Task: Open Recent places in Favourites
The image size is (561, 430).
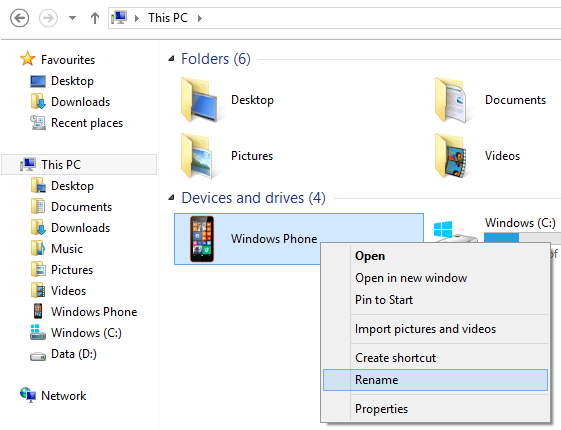Action: [87, 123]
